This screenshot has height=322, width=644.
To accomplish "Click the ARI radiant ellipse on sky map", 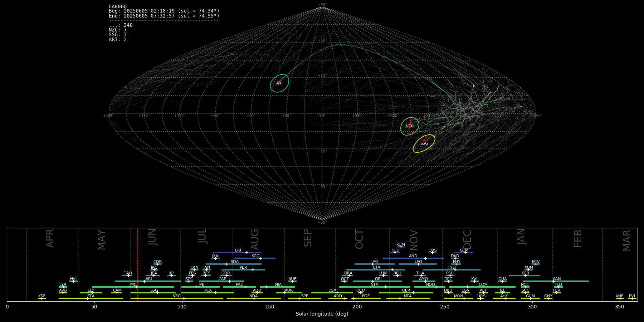I will pos(279,83).
